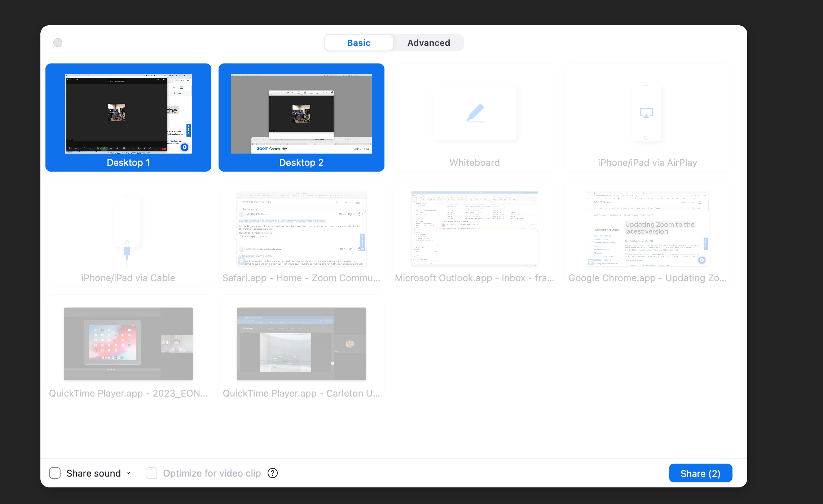823x504 pixels.
Task: Expand the Share sound dropdown arrow
Action: [128, 473]
